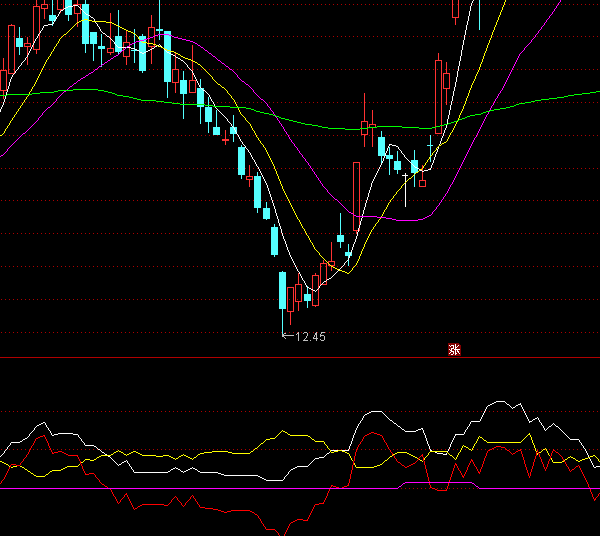
Task: Select tall cyan candle near magenta line peak
Action: (x=168, y=58)
